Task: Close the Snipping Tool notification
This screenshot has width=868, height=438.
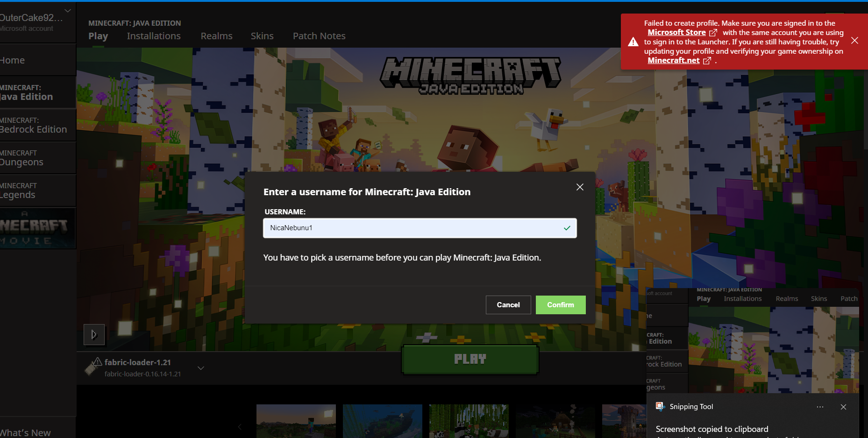Action: (843, 407)
